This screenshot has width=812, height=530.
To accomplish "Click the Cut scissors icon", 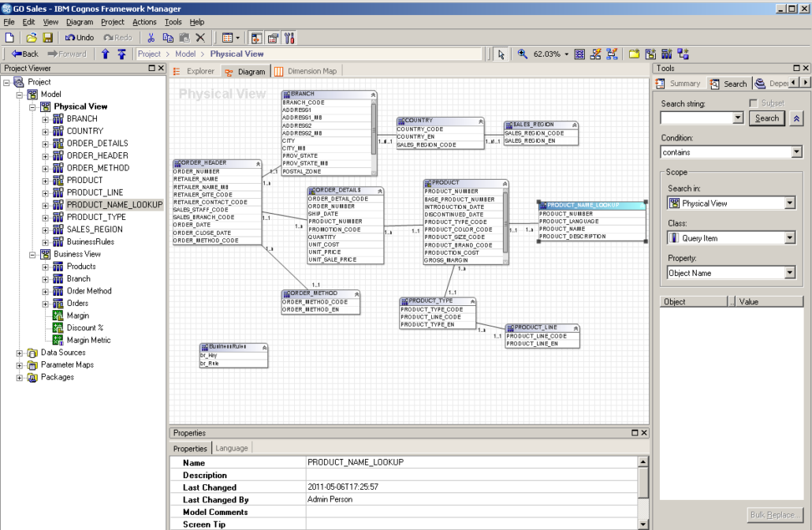I will tap(151, 37).
